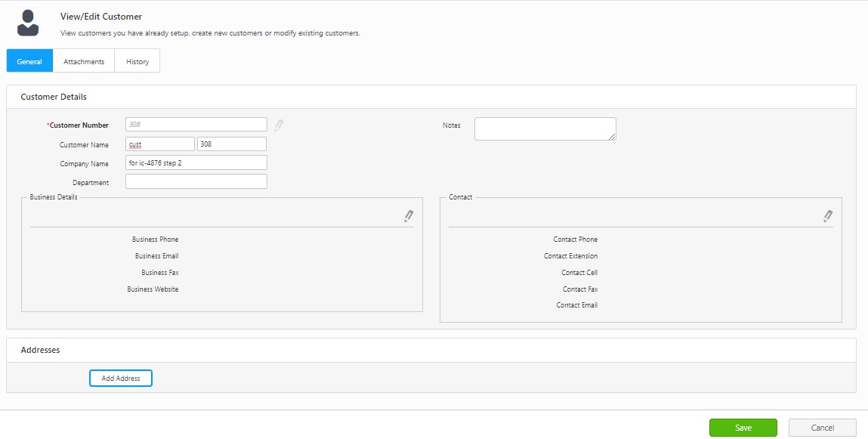868x439 pixels.
Task: Focus the Customer Number field
Action: [x=196, y=125]
